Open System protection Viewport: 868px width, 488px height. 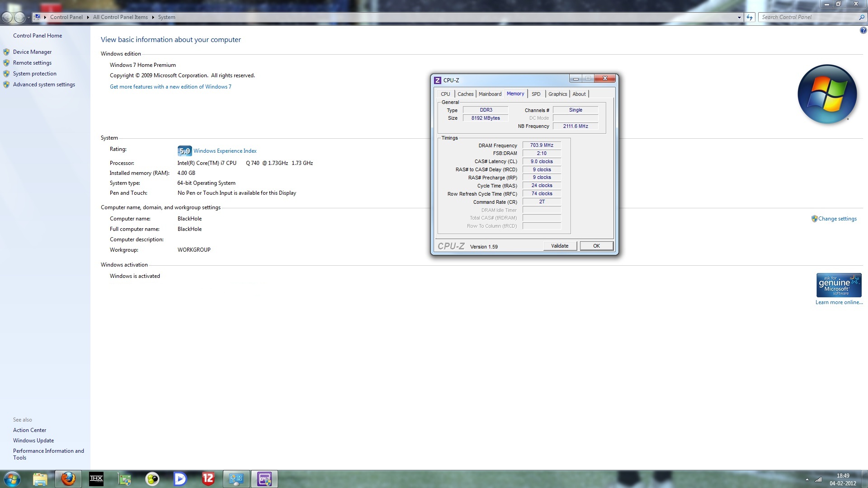point(35,74)
